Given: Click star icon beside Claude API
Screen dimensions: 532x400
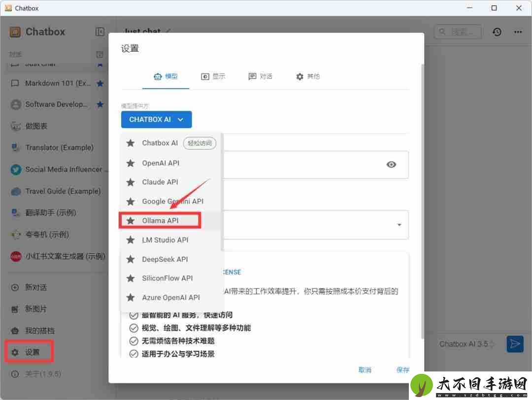Looking at the screenshot, I should coord(130,182).
